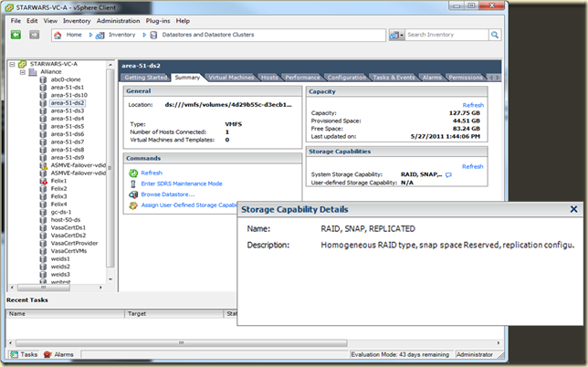Open the storage capability details bubble icon
The width and height of the screenshot is (588, 367).
[x=448, y=175]
